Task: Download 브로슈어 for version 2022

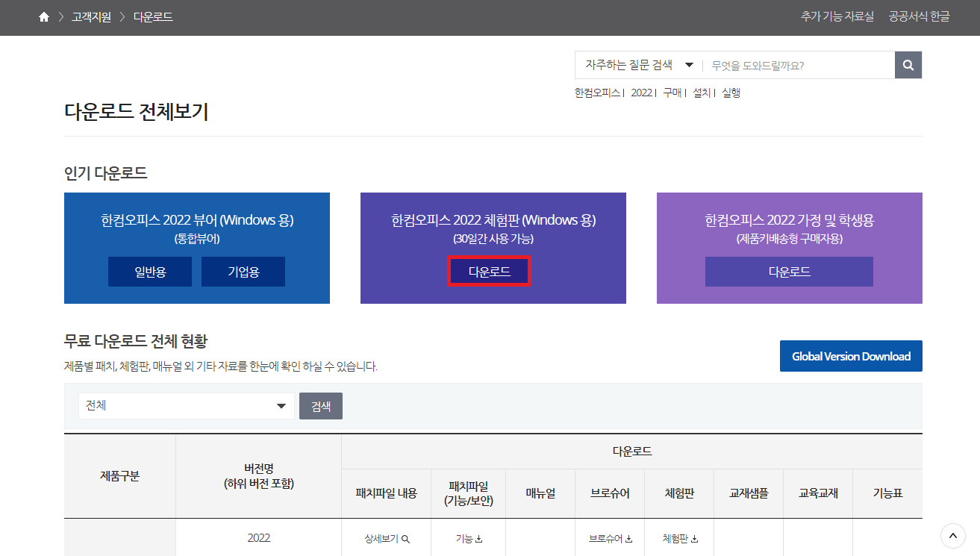Action: pos(610,538)
